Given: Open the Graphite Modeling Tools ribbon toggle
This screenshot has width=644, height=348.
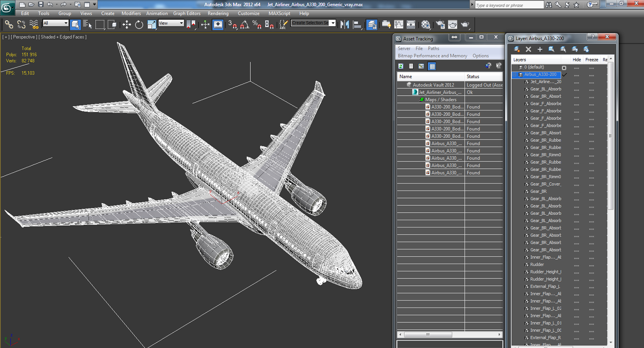Looking at the screenshot, I should (386, 24).
